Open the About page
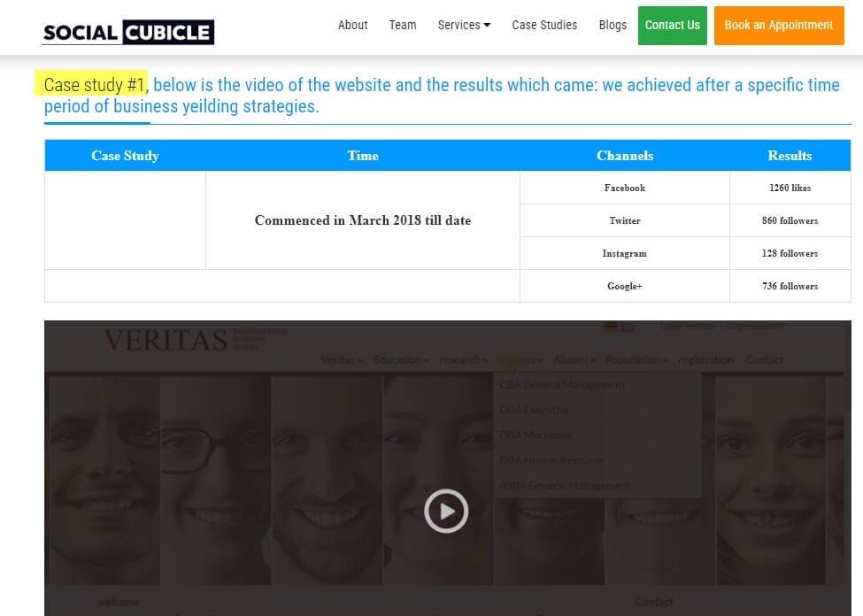This screenshot has width=863, height=616. 352,26
